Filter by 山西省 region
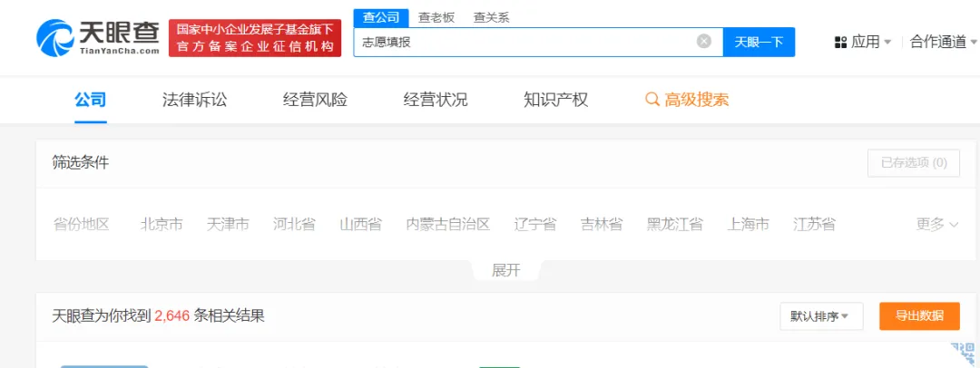 [360, 224]
